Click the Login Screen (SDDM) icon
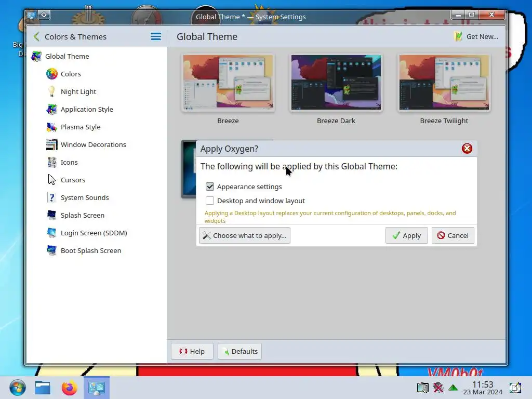Screen dimensions: 532x399 coord(52,233)
